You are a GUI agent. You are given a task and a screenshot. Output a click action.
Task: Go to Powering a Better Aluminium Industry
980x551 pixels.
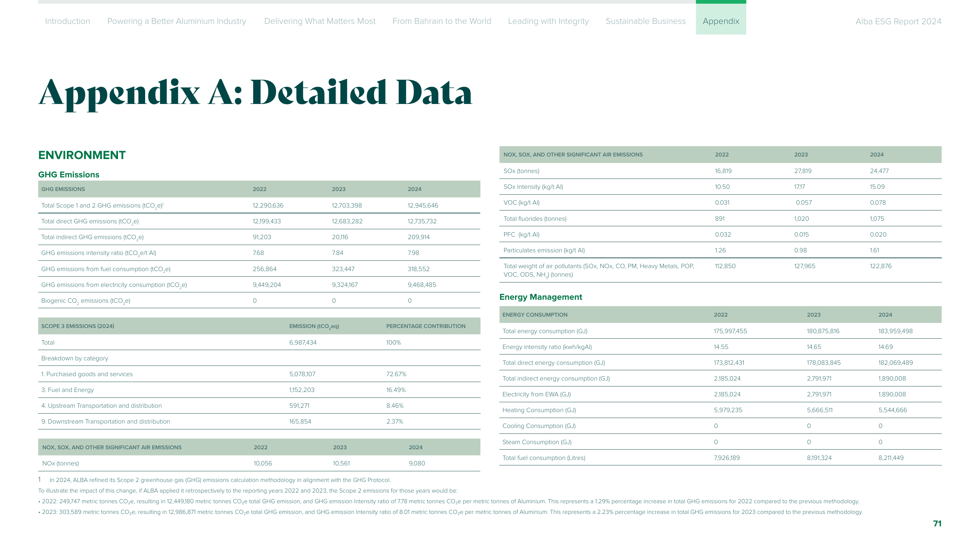point(176,21)
